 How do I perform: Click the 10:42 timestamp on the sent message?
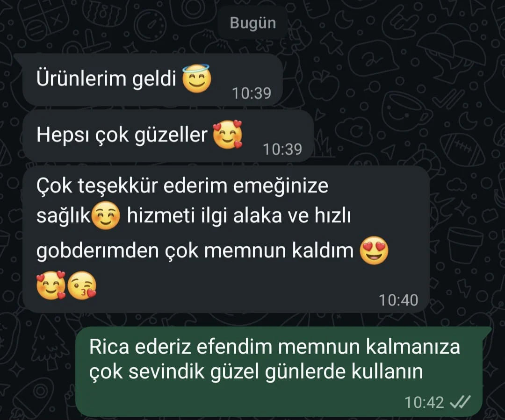424,402
